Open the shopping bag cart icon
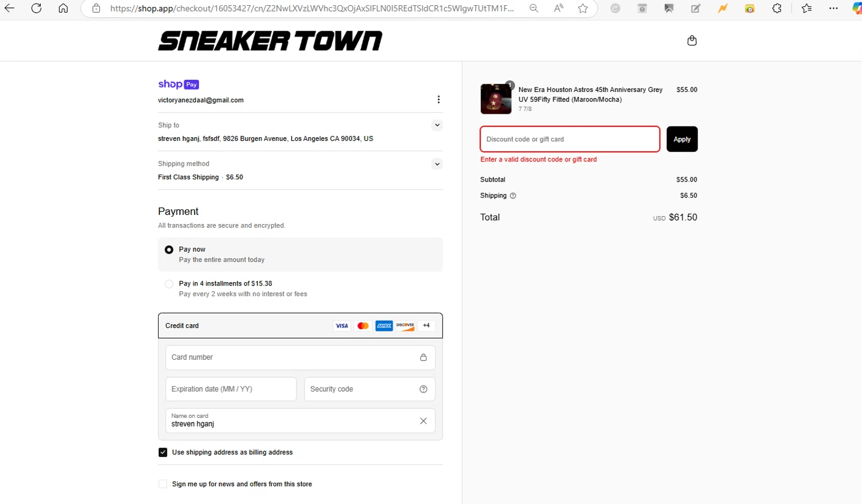This screenshot has height=504, width=862. [x=692, y=40]
